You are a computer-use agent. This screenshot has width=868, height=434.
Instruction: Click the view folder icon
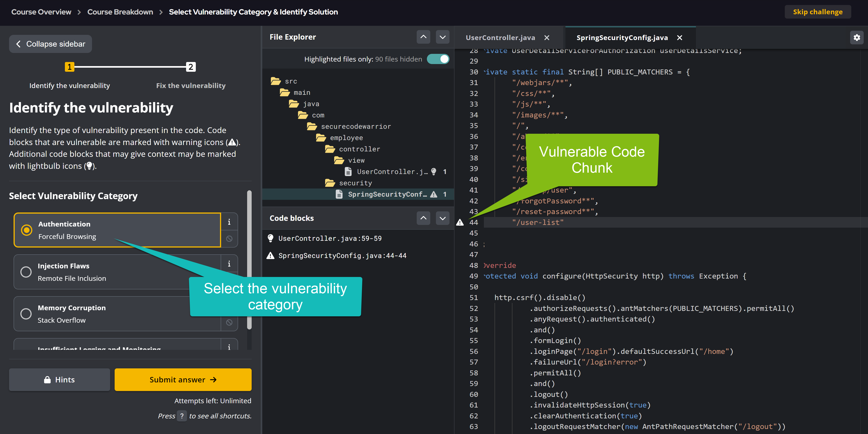tap(339, 160)
